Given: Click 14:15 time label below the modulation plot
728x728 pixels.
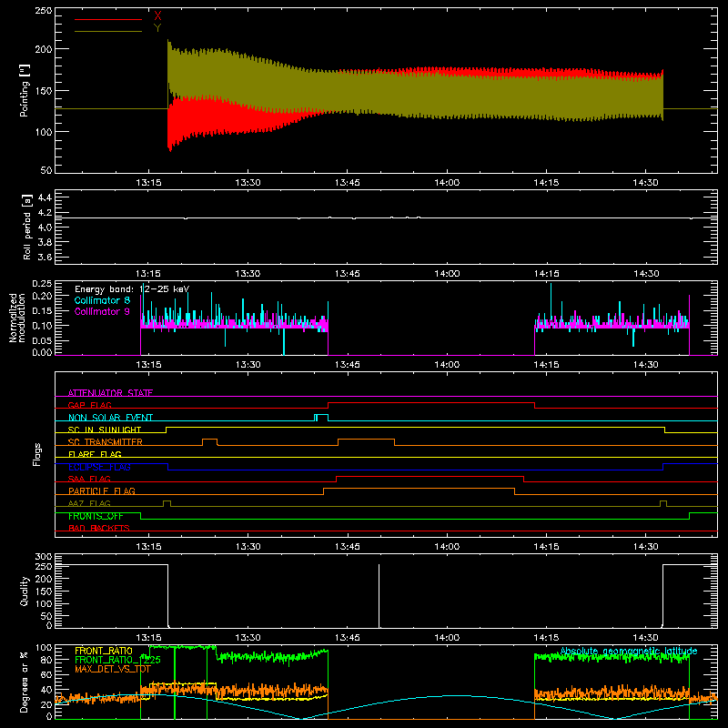Looking at the screenshot, I should [x=546, y=365].
